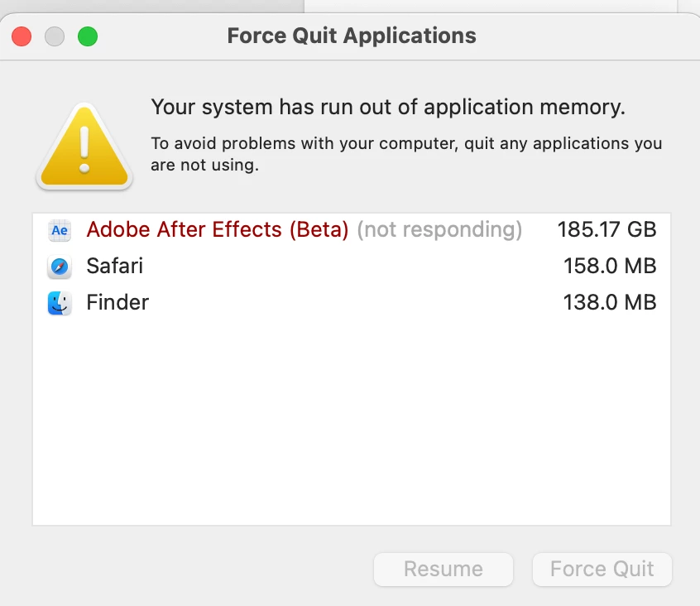The image size is (700, 606).
Task: Click the "(not responding)" status text
Action: pos(439,230)
